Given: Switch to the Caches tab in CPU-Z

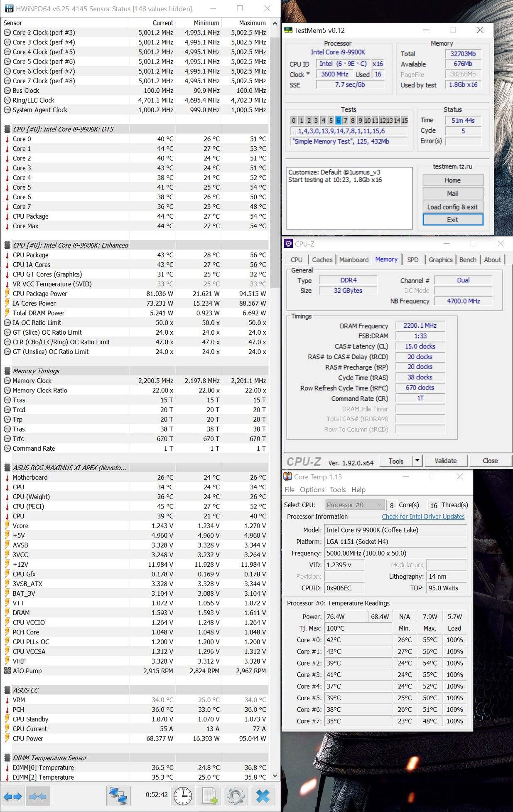Looking at the screenshot, I should pos(322,259).
